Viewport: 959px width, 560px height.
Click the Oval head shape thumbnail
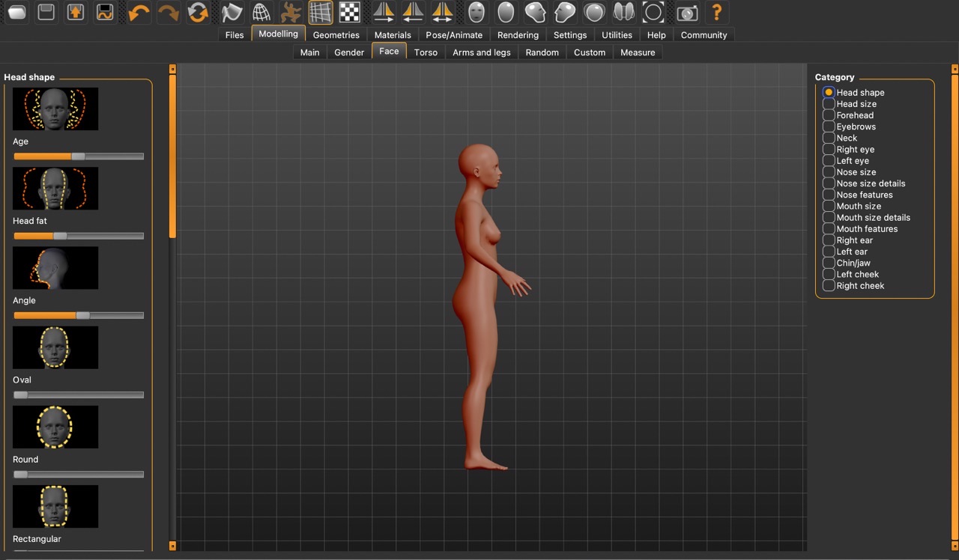point(55,347)
